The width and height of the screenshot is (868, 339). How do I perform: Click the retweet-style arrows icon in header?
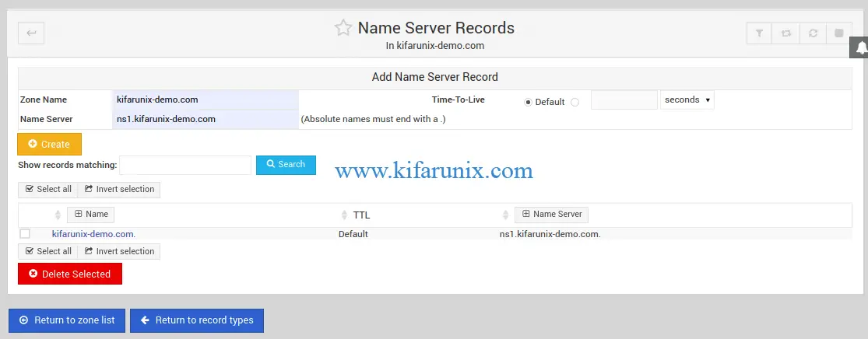(x=786, y=33)
